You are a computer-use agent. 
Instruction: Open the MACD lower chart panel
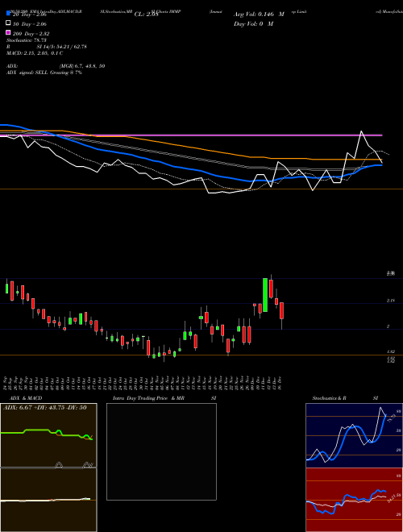[48, 500]
